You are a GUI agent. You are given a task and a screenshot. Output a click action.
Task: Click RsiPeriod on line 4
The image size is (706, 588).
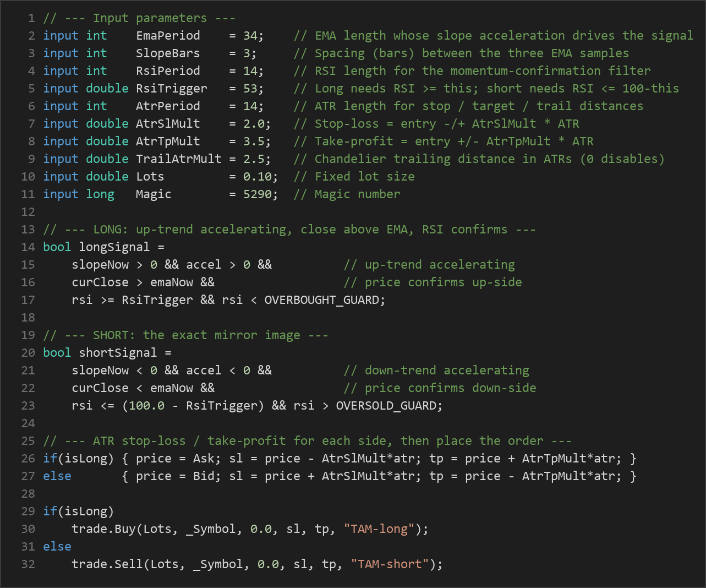coord(168,71)
